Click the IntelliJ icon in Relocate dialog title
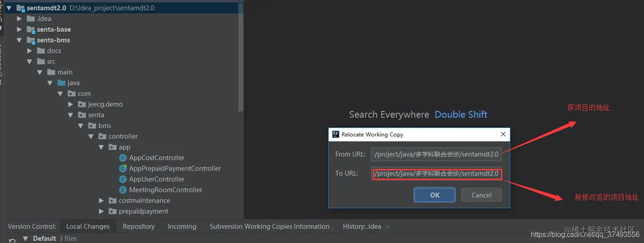The width and height of the screenshot is (644, 243). point(336,134)
